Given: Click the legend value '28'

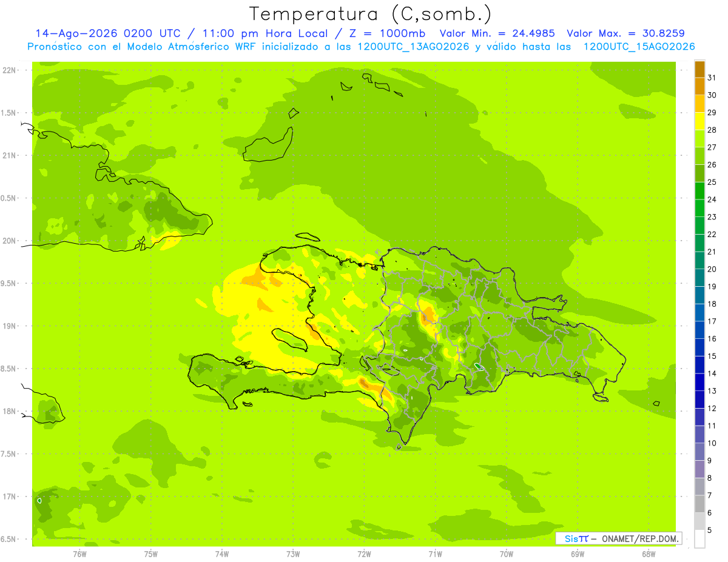Looking at the screenshot, I should point(712,130).
